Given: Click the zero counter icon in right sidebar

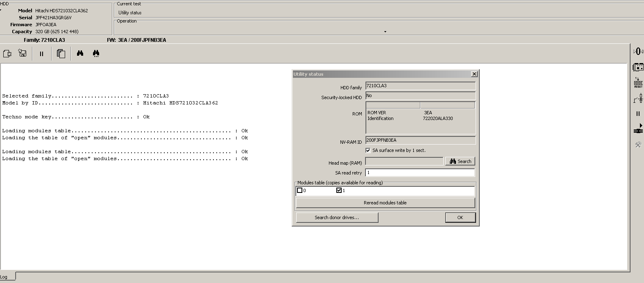Looking at the screenshot, I should pyautogui.click(x=638, y=51).
